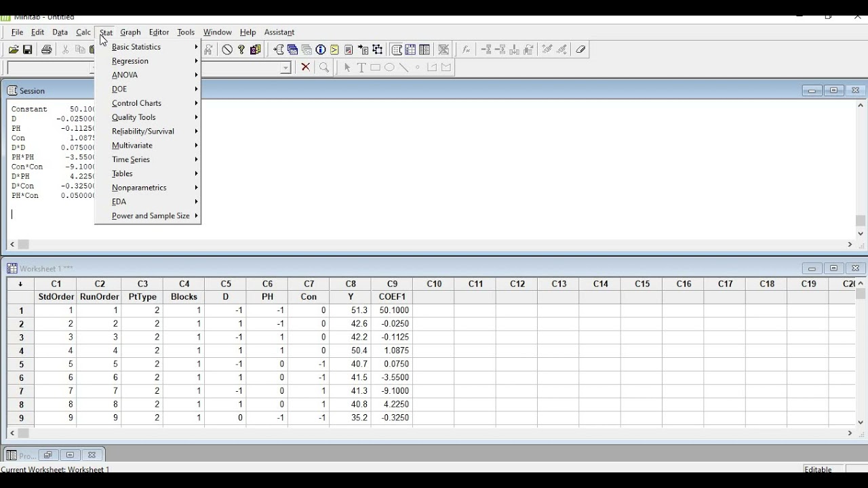Choose Nonparametrics in Stat menu

click(x=148, y=188)
